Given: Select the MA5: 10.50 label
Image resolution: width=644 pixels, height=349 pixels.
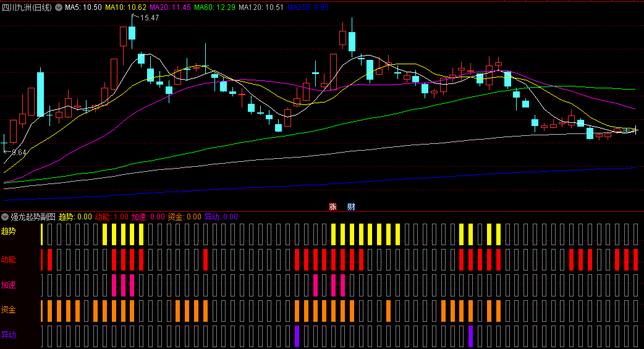Looking at the screenshot, I should click(83, 7).
